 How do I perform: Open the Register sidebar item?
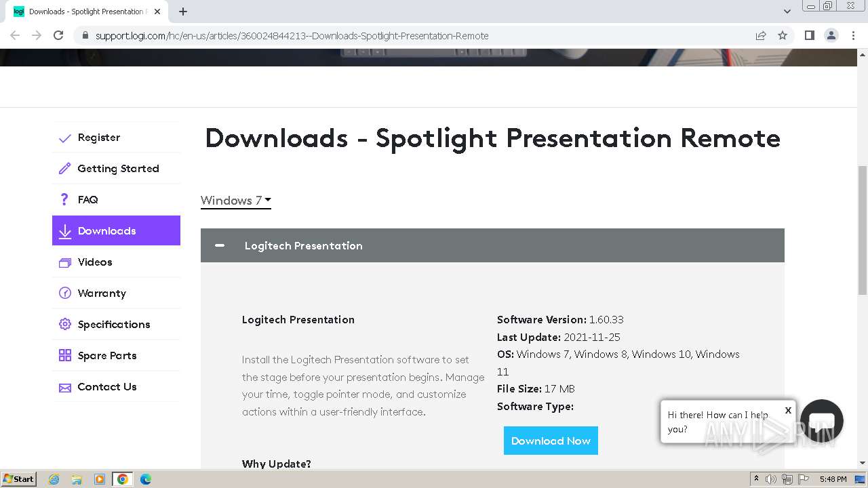click(x=116, y=138)
